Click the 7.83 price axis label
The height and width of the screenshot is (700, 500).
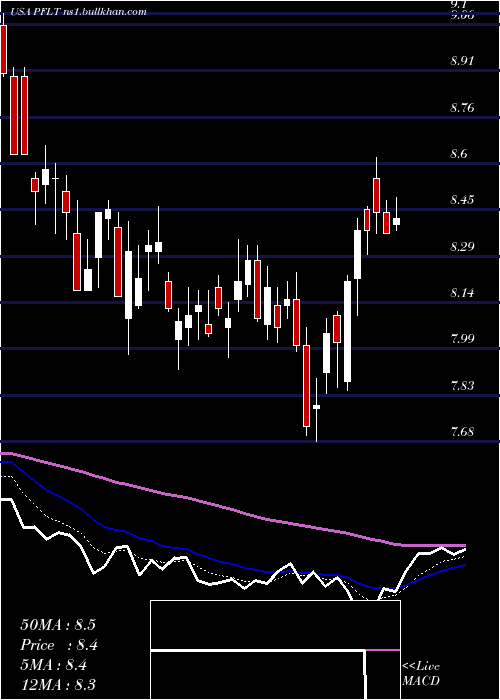[462, 385]
